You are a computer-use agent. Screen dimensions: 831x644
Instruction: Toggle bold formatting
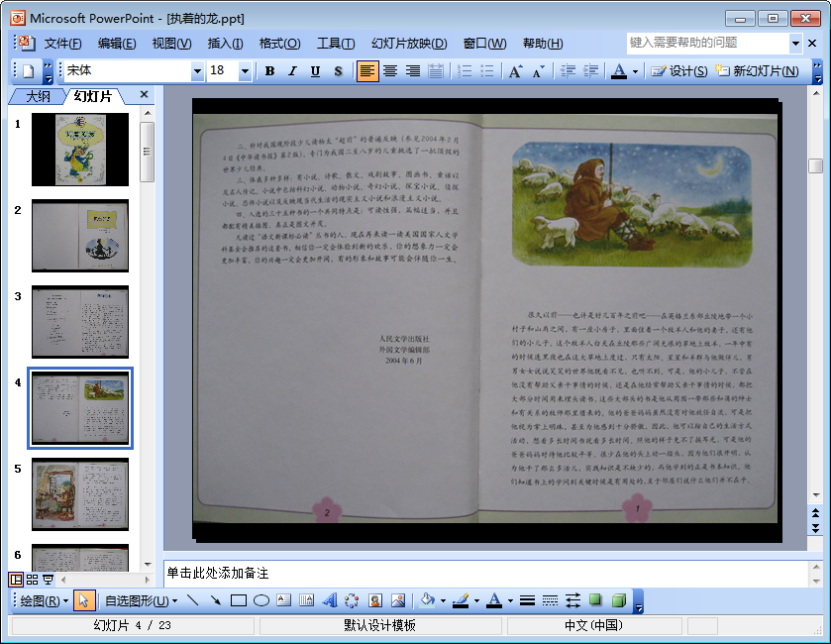point(269,71)
